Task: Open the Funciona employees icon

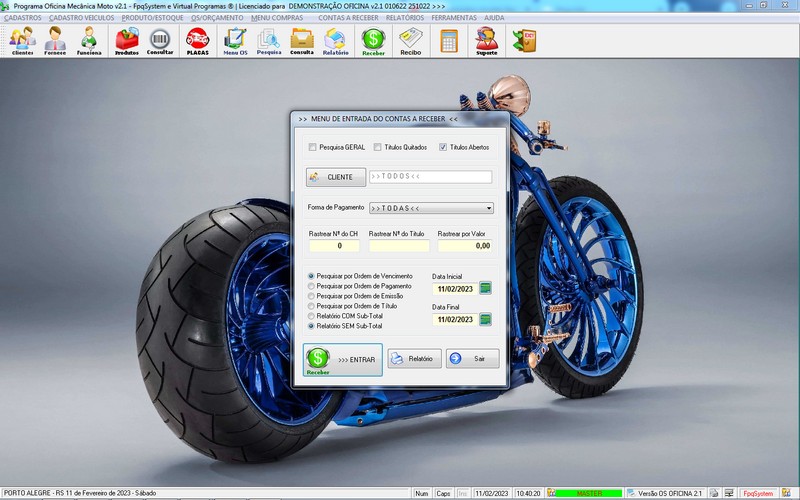Action: point(89,41)
